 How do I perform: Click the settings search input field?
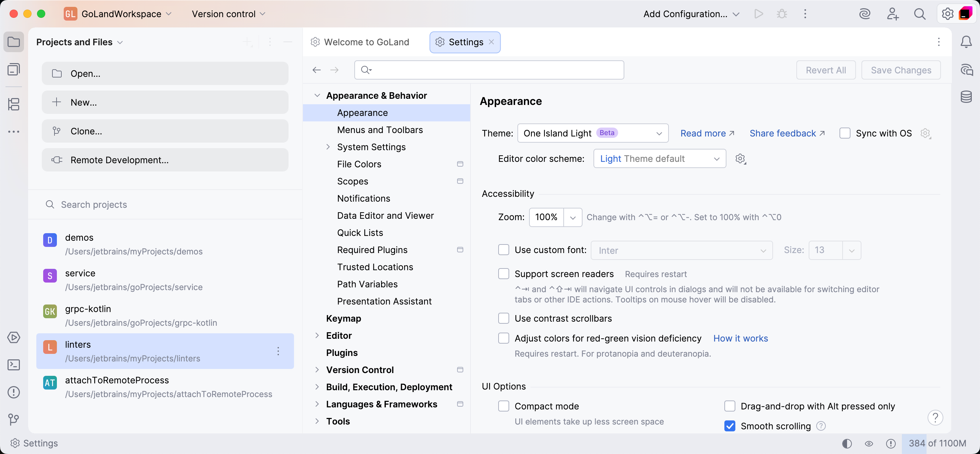[489, 70]
